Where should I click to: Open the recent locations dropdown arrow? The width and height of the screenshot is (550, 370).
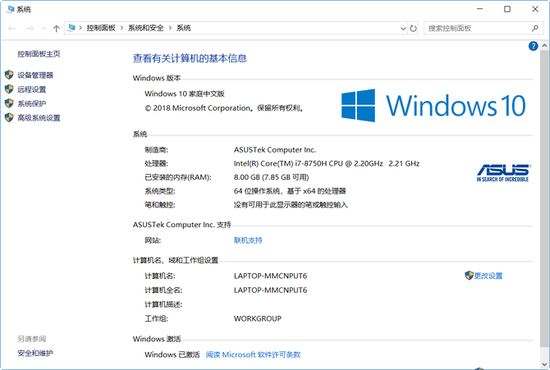[x=44, y=28]
